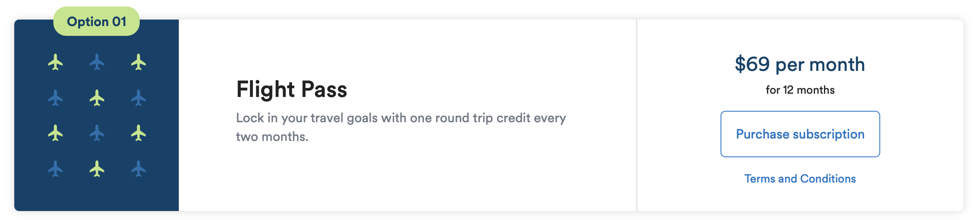
Task: Click the blue airplane at second row left
Action: [x=55, y=98]
